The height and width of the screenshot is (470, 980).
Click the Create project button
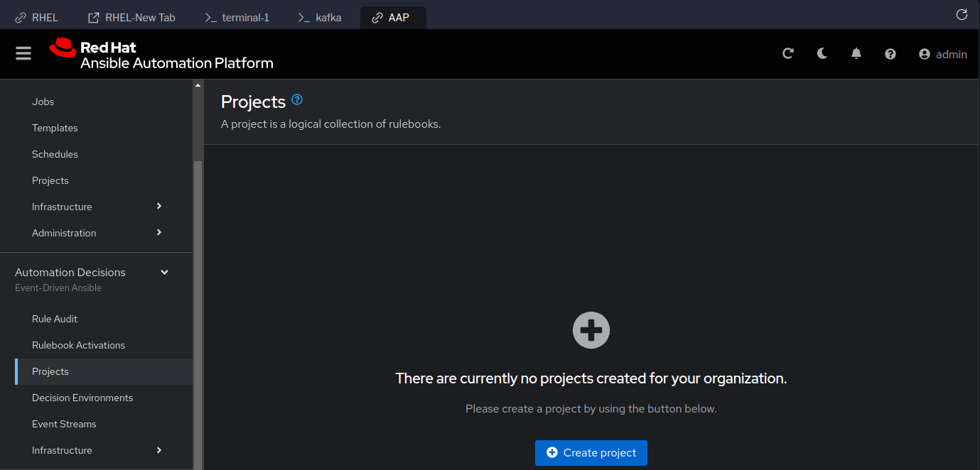(591, 453)
